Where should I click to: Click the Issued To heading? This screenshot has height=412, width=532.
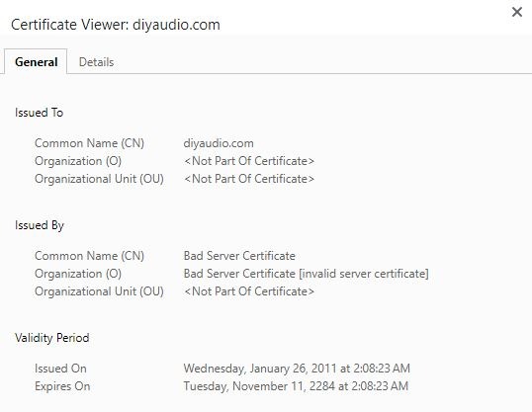(39, 113)
